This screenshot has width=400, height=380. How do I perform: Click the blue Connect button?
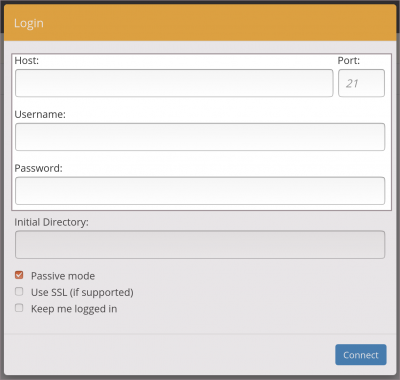click(x=361, y=355)
